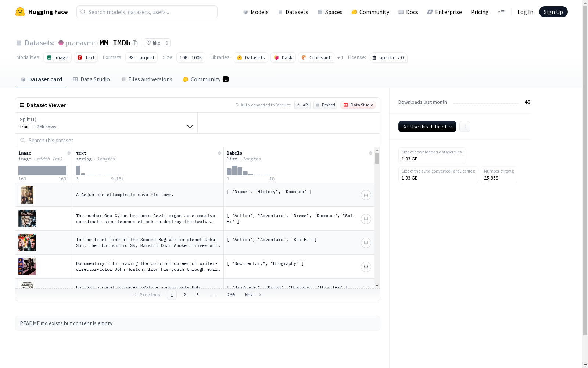Filter by the Text modality tag
Image resolution: width=588 pixels, height=368 pixels.
click(x=86, y=57)
